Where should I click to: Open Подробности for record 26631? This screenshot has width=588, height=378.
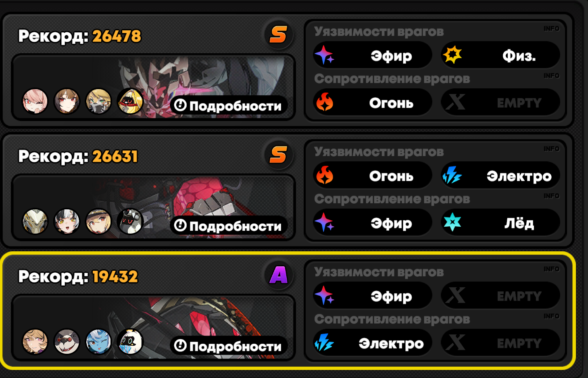pos(228,226)
